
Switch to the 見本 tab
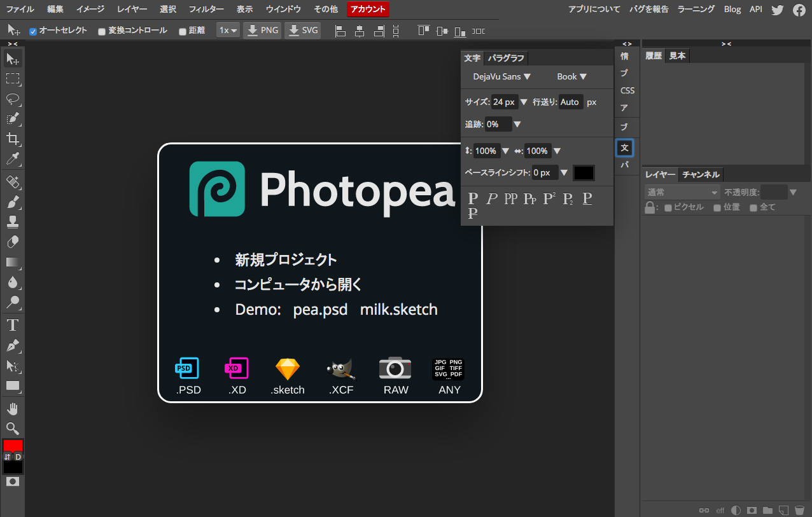(678, 56)
